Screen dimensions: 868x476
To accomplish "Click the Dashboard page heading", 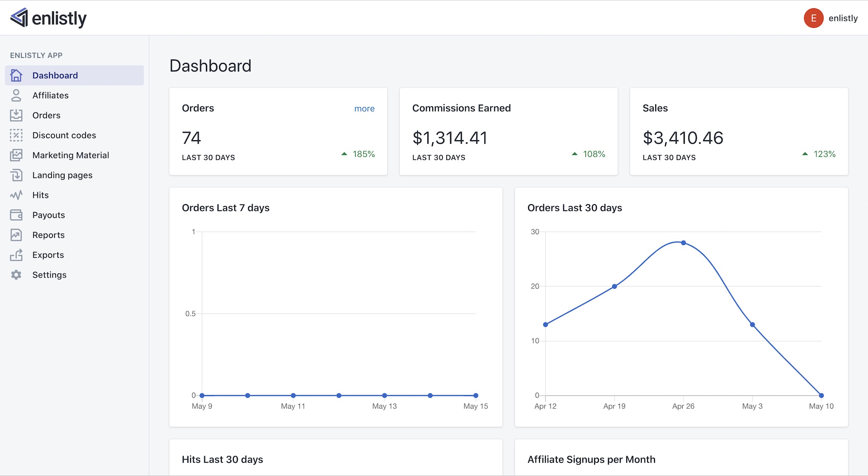I will point(210,66).
